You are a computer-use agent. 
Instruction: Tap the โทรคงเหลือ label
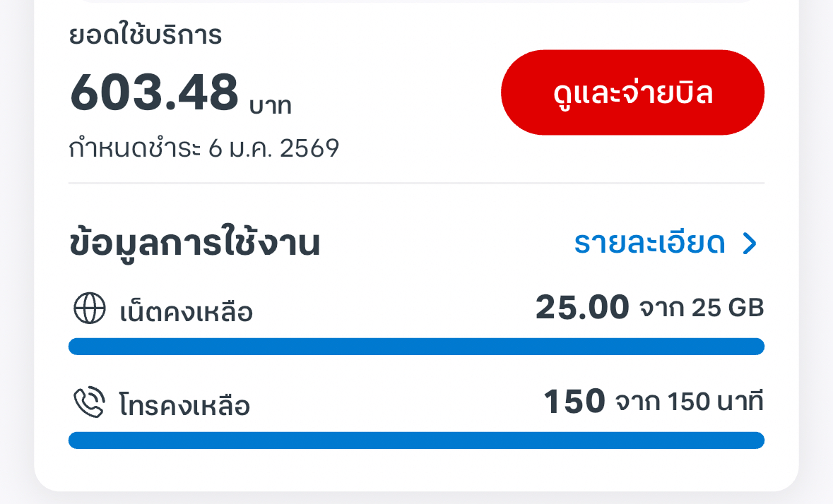coord(185,405)
